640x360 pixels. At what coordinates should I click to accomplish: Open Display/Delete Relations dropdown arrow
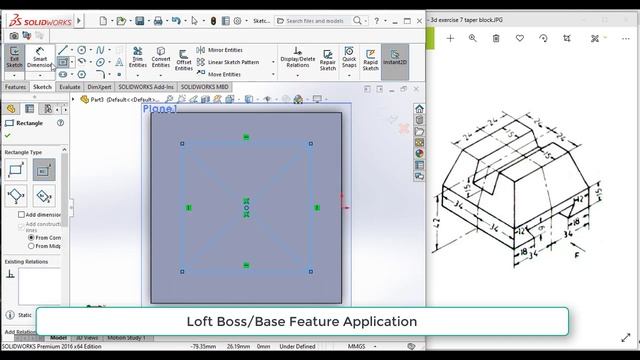pos(298,76)
